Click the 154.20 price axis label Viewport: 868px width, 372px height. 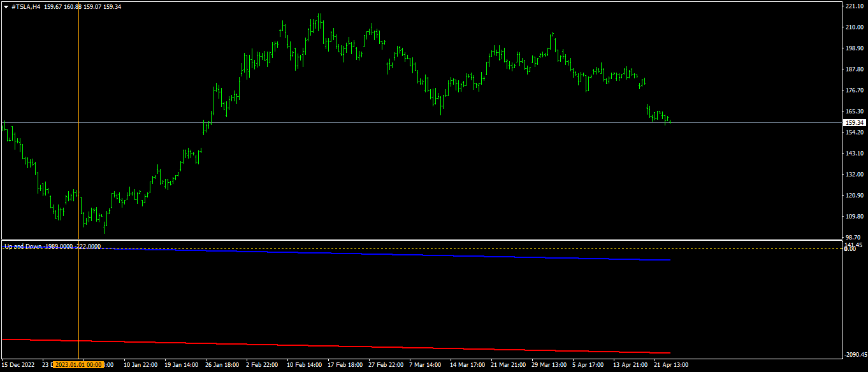854,132
